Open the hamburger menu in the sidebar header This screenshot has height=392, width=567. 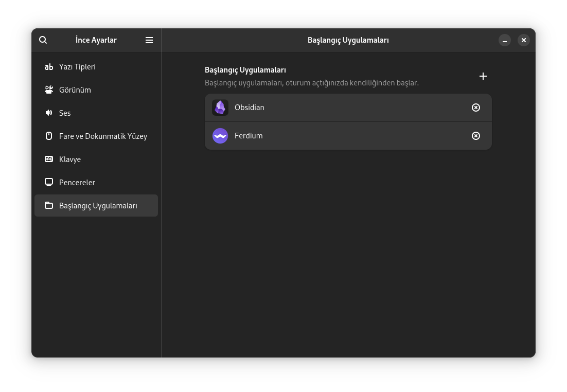tap(149, 40)
